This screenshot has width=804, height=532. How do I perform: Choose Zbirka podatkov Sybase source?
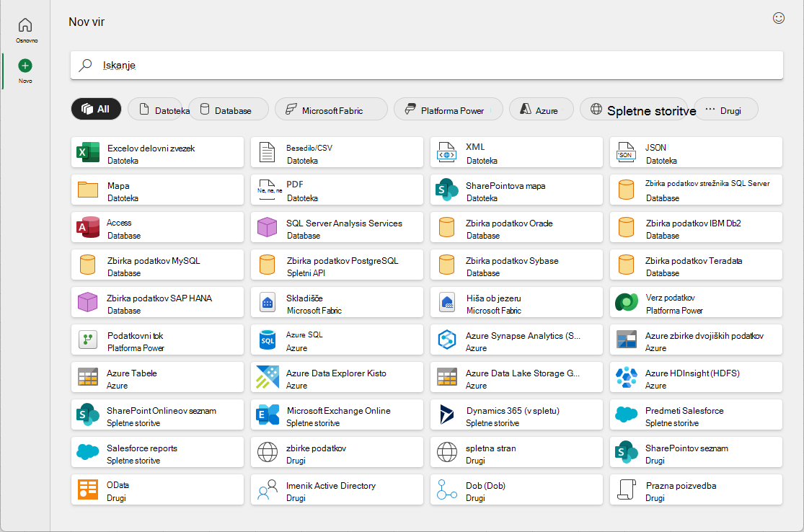pyautogui.click(x=516, y=265)
